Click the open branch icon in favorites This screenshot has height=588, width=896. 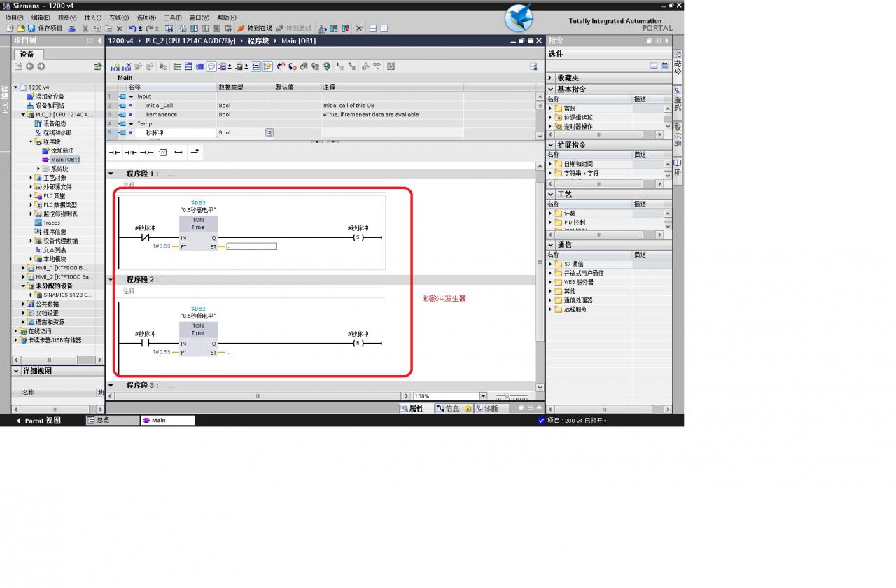pyautogui.click(x=178, y=152)
